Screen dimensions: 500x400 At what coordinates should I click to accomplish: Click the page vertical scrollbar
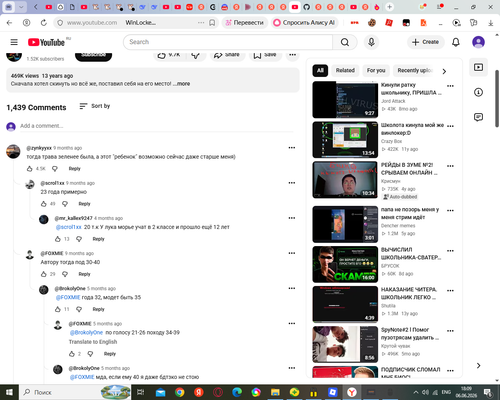point(497,98)
